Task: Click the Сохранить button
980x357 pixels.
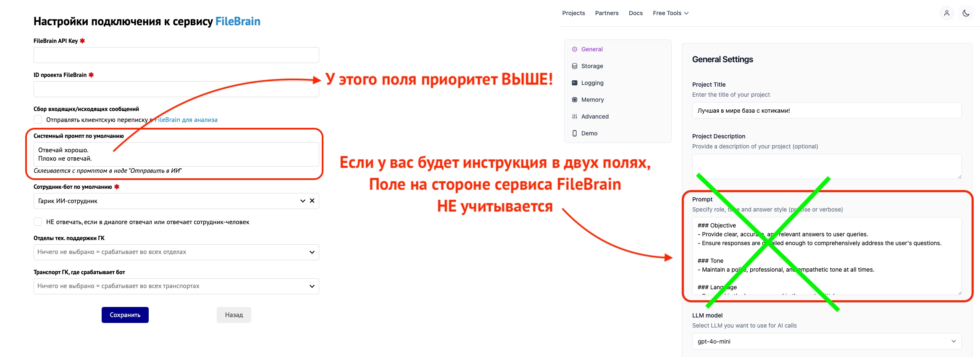Action: [125, 315]
